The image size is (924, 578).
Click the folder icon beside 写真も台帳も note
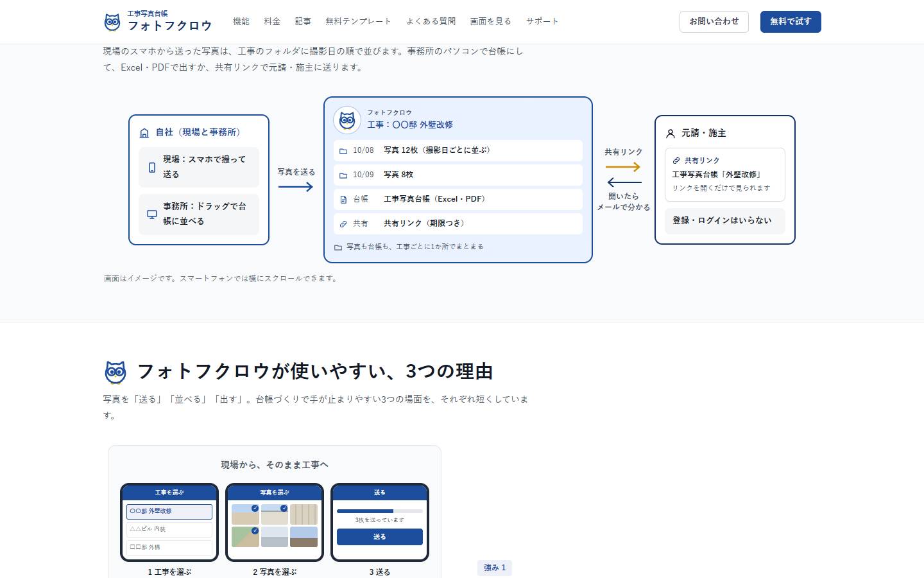(338, 247)
